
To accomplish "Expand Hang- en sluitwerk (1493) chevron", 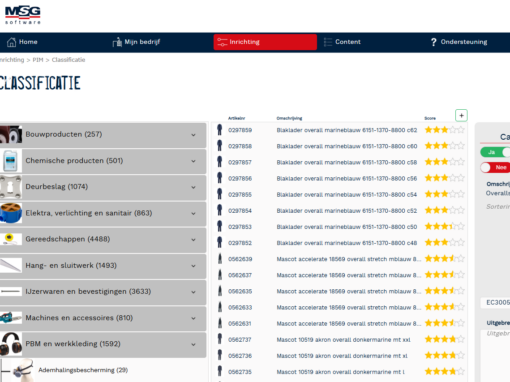I will click(193, 266).
